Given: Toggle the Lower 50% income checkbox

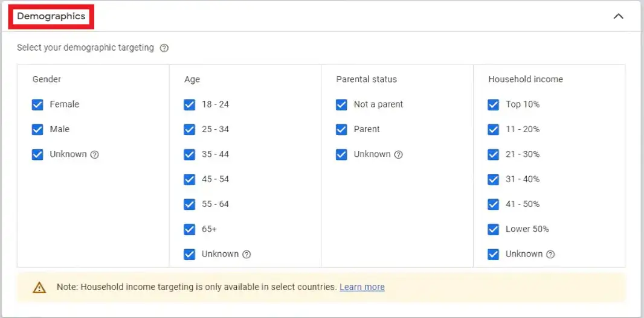Looking at the screenshot, I should pos(493,229).
